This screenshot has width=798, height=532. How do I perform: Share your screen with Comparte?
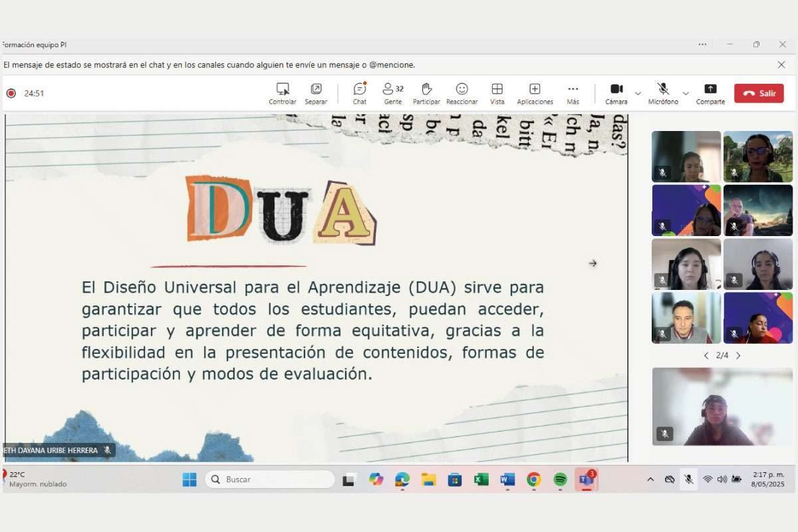(710, 93)
